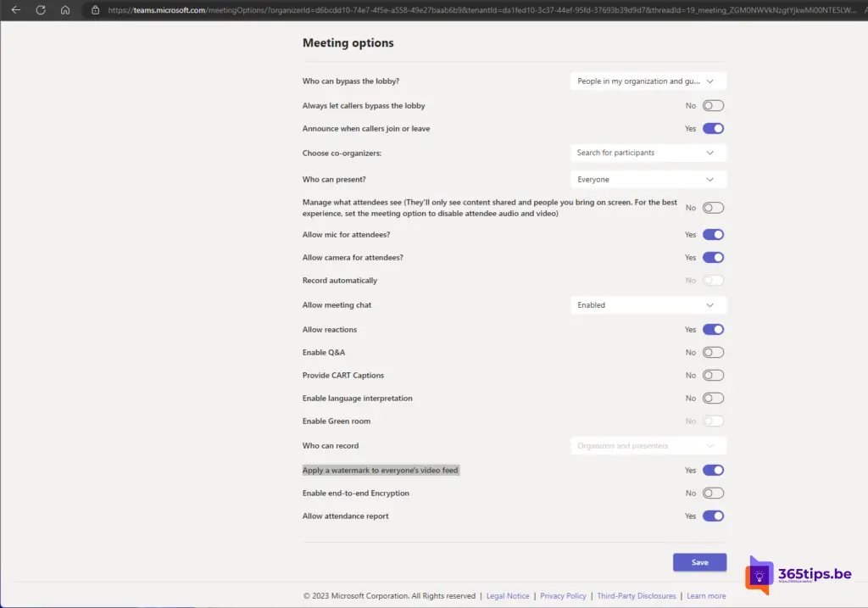Open the browser home page icon
Viewport: 868px width, 608px height.
65,10
